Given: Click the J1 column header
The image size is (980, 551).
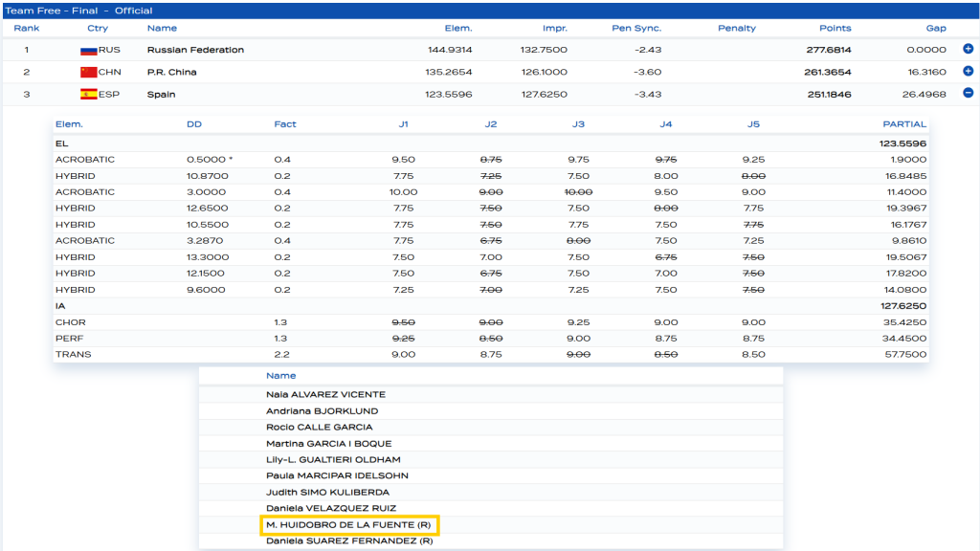Looking at the screenshot, I should pyautogui.click(x=404, y=124).
